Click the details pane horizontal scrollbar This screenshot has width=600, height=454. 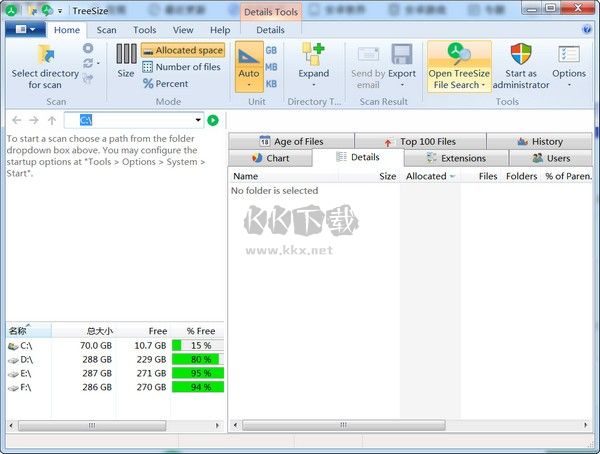pyautogui.click(x=344, y=425)
